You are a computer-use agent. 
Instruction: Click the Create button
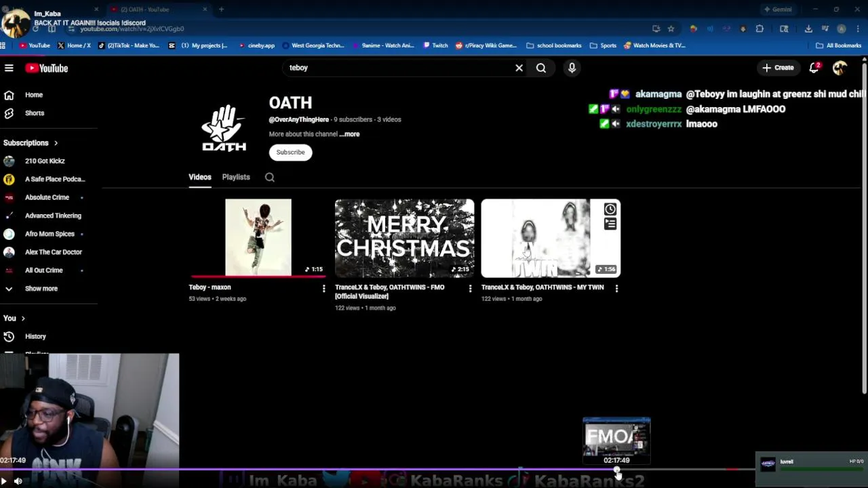778,68
